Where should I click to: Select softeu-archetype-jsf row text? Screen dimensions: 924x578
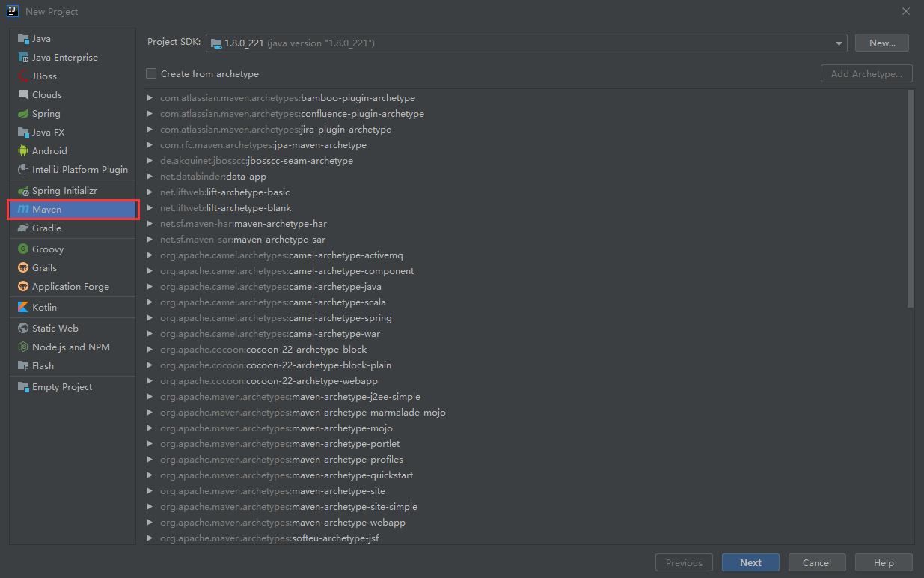(x=269, y=538)
